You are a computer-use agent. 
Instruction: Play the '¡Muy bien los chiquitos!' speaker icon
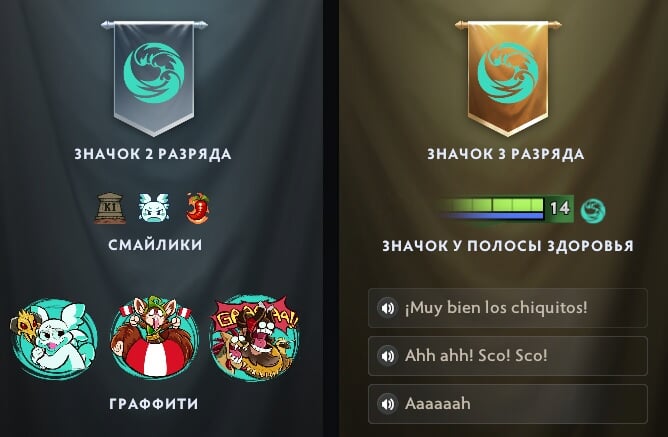(387, 308)
